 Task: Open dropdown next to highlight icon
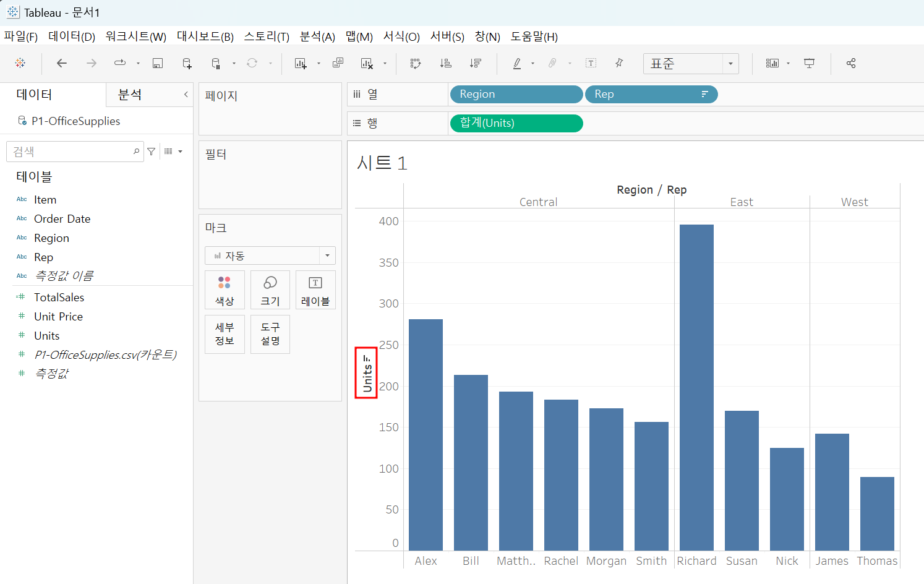[533, 63]
